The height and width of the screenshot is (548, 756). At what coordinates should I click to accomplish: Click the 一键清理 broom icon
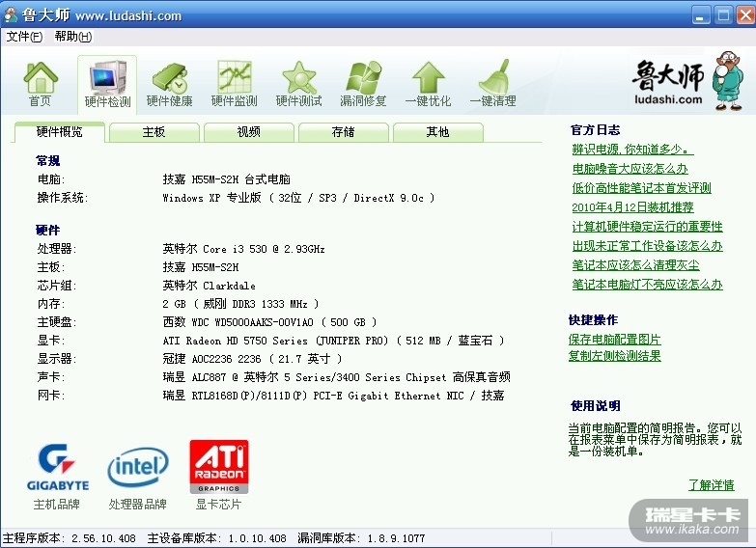pos(492,84)
